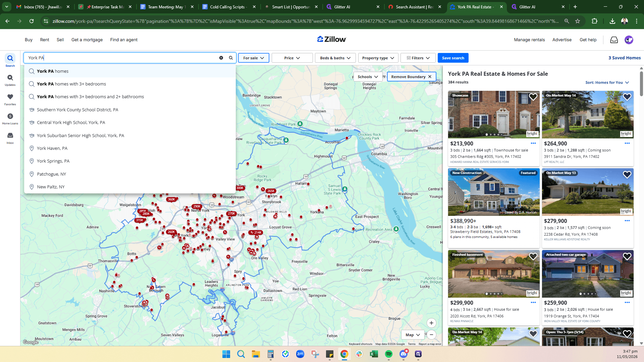Open Spotify from the taskbar
The height and width of the screenshot is (362, 644).
pos(389,354)
